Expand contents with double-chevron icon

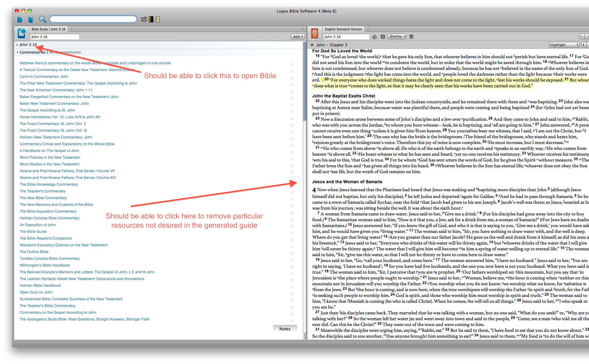point(312,45)
